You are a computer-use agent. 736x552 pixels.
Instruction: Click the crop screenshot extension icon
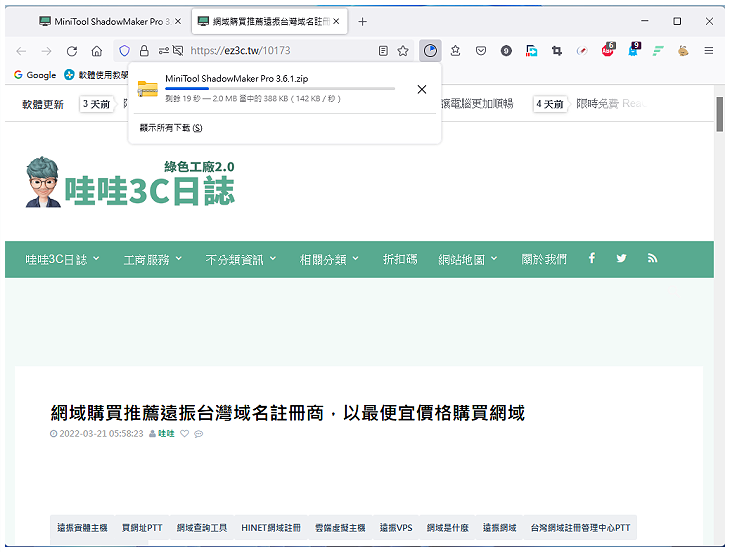click(557, 51)
